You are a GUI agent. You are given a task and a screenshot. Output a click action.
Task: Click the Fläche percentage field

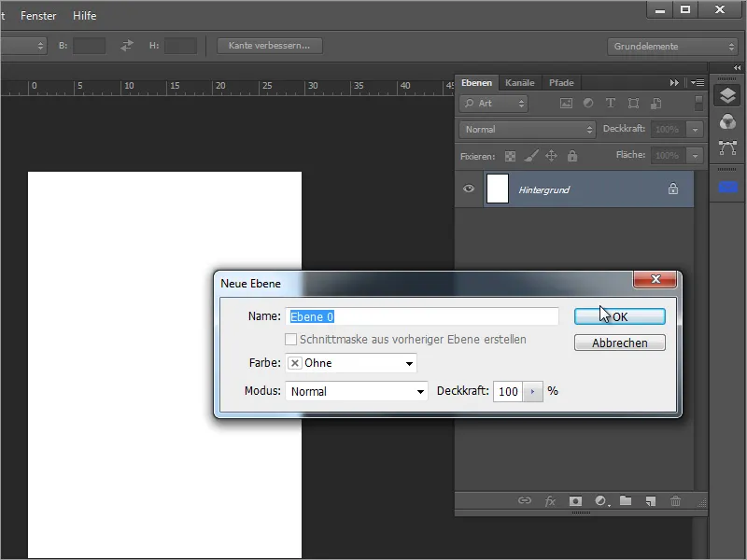pyautogui.click(x=668, y=156)
